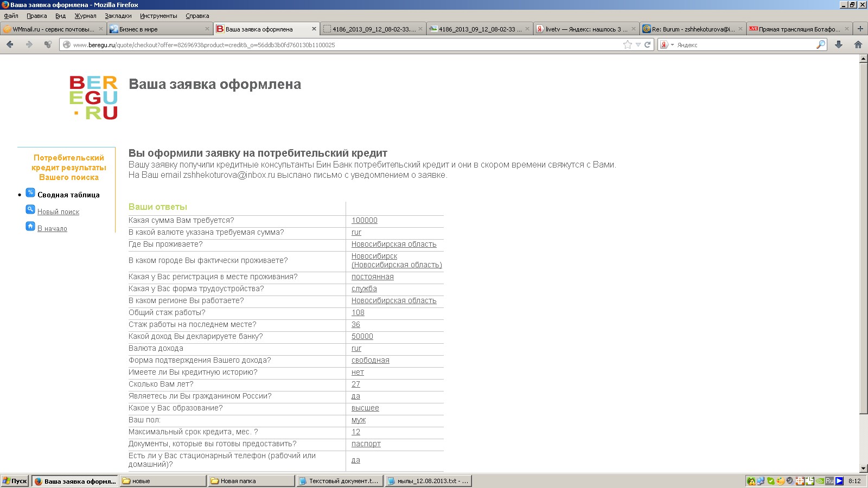Viewport: 868px width, 488px height.
Task: Open a new tab with the plus button
Action: [x=860, y=29]
